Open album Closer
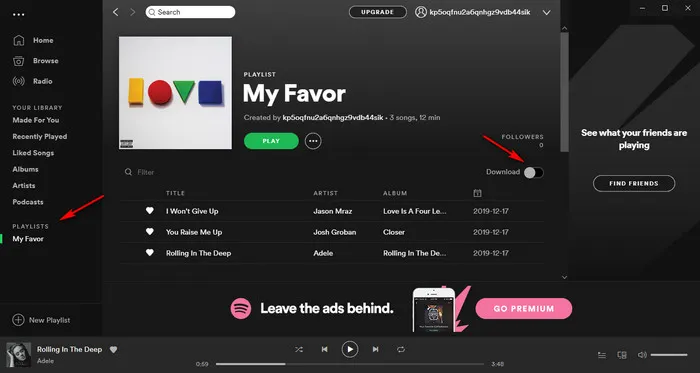This screenshot has height=373, width=700. 394,232
